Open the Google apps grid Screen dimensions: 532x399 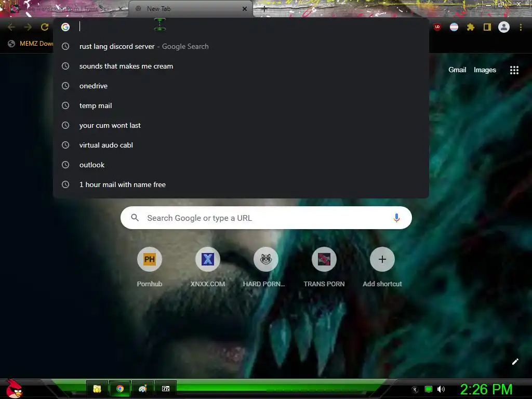point(514,70)
